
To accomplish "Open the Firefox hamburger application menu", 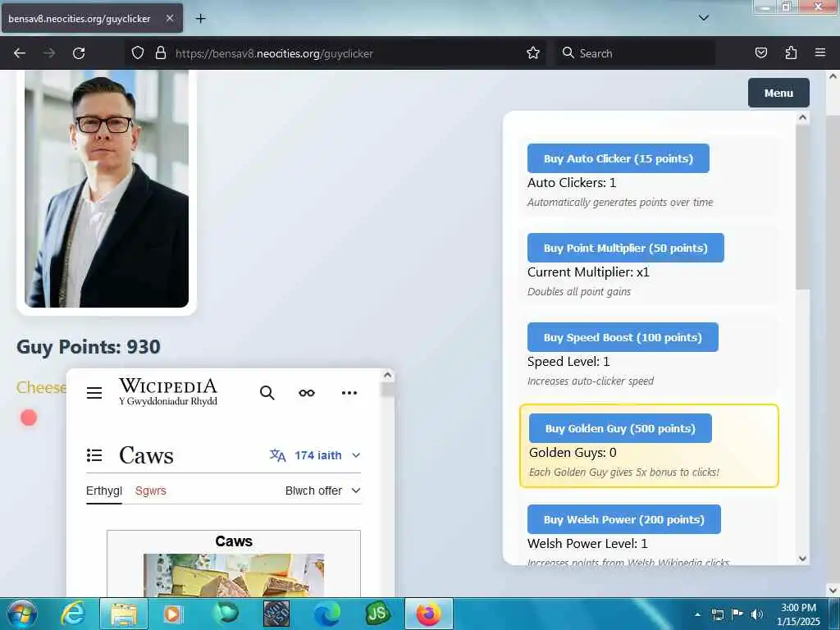I will tap(819, 52).
